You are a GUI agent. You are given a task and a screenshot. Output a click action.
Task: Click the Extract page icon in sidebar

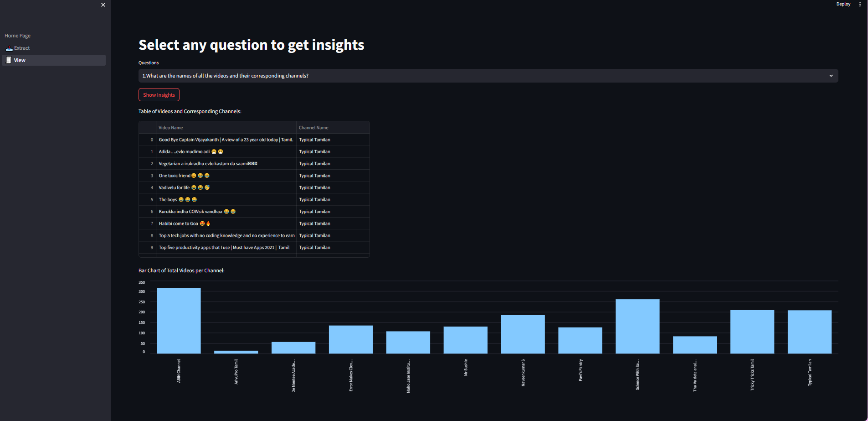(x=9, y=48)
